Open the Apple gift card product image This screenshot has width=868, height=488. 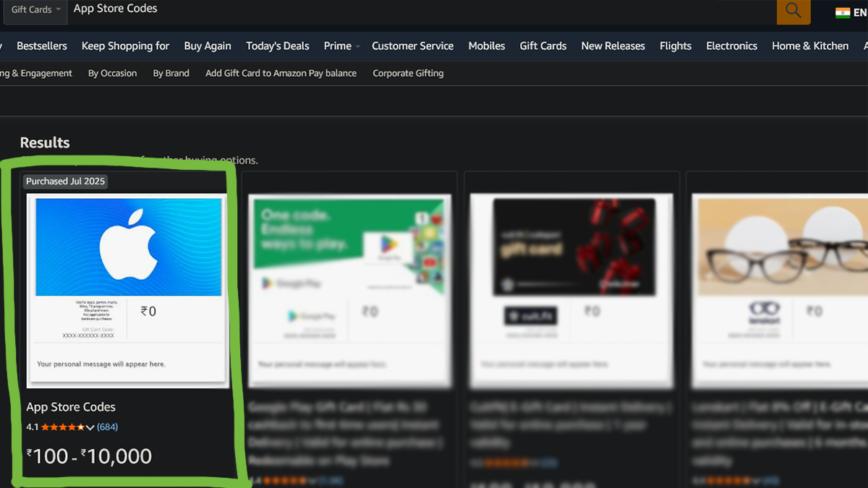[x=127, y=291]
